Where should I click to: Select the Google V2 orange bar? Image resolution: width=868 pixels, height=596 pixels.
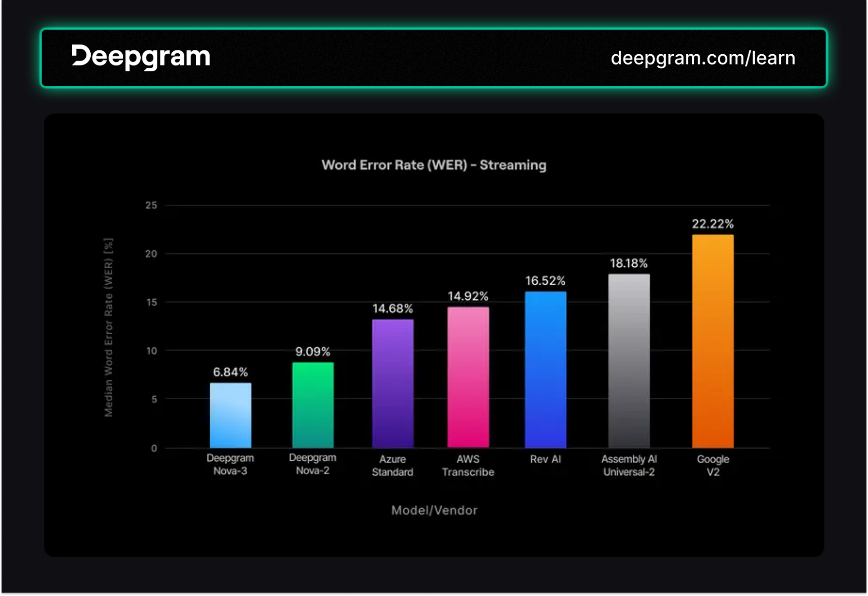pyautogui.click(x=713, y=341)
